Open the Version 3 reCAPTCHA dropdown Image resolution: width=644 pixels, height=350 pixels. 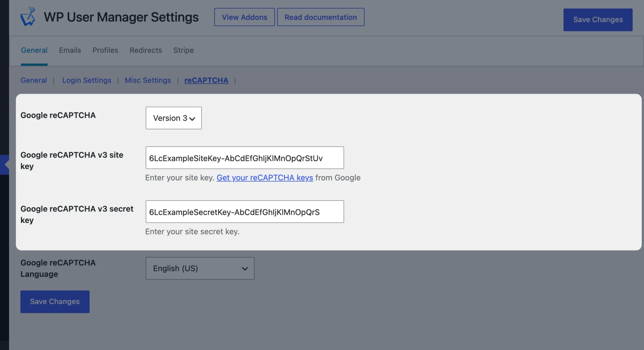[x=174, y=118]
